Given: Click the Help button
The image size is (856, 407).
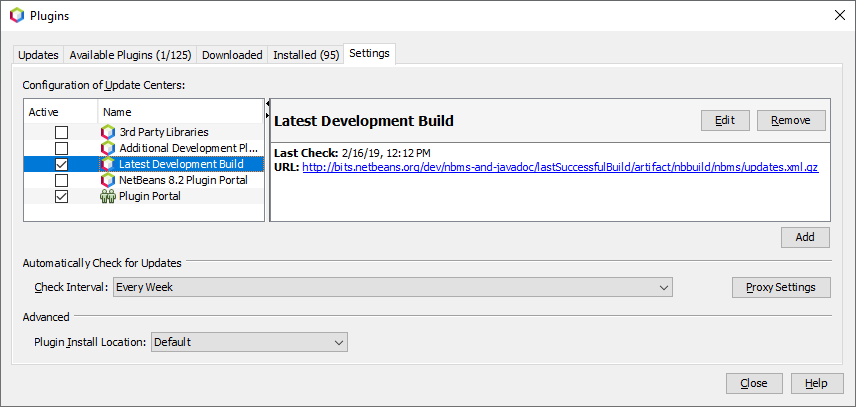Looking at the screenshot, I should (816, 384).
